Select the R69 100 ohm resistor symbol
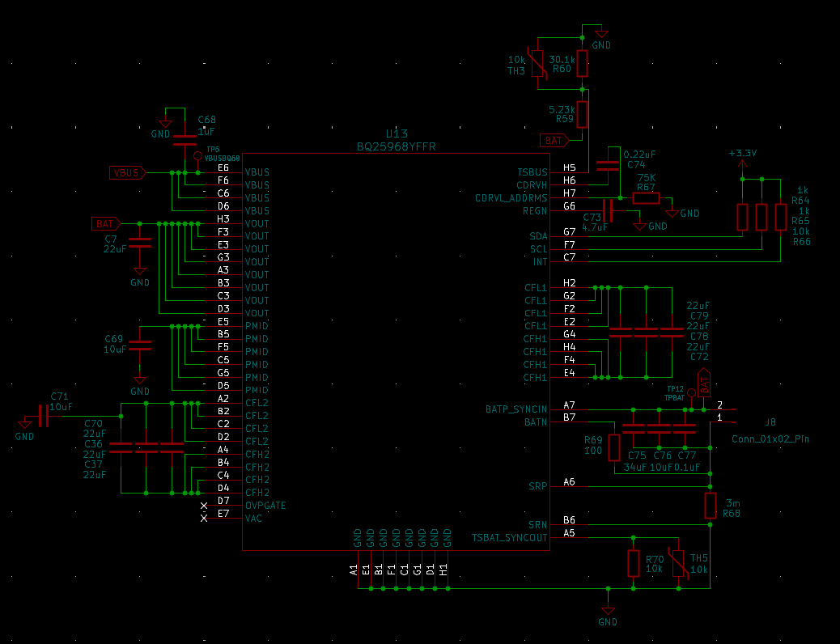 pyautogui.click(x=614, y=448)
